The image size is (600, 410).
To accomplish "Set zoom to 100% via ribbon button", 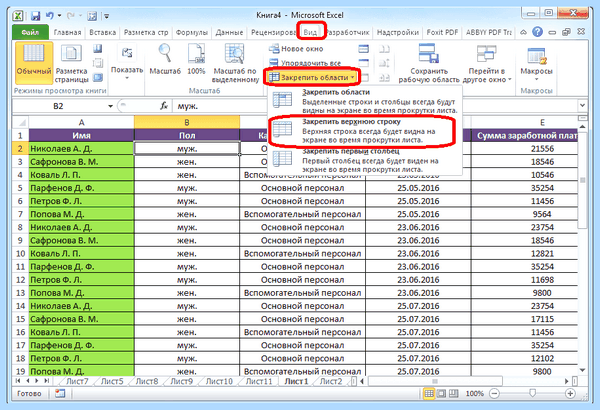I will click(x=196, y=59).
